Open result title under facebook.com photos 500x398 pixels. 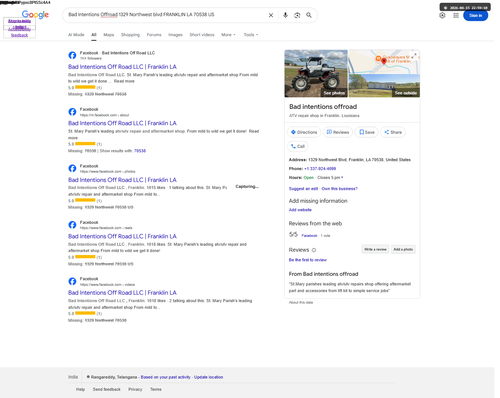click(x=122, y=180)
